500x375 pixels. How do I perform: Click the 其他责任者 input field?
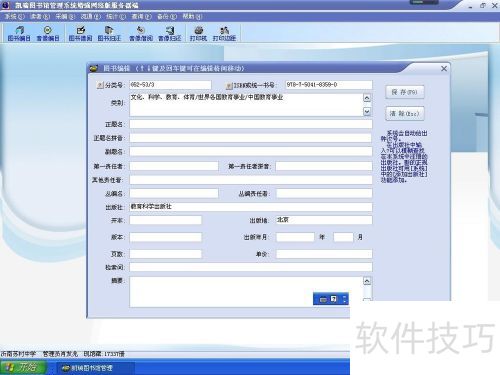[251, 180]
